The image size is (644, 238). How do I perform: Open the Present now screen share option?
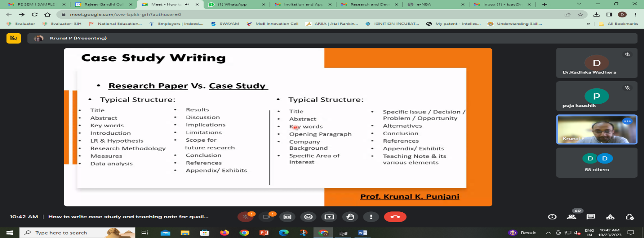[x=329, y=217]
